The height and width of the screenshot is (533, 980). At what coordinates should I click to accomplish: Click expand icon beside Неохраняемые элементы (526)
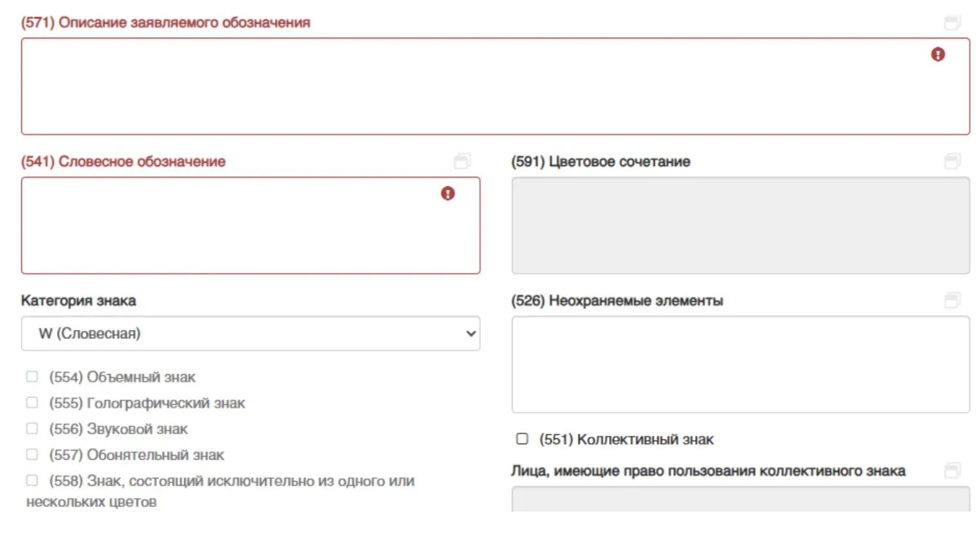(x=952, y=300)
